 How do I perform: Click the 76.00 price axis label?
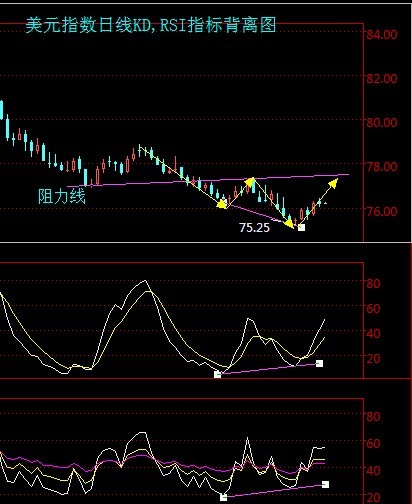click(382, 211)
